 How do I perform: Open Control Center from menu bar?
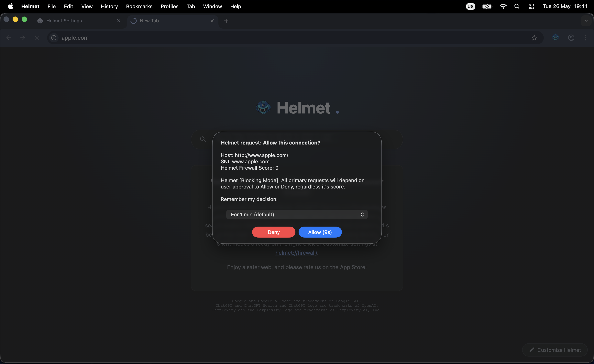pos(531,6)
